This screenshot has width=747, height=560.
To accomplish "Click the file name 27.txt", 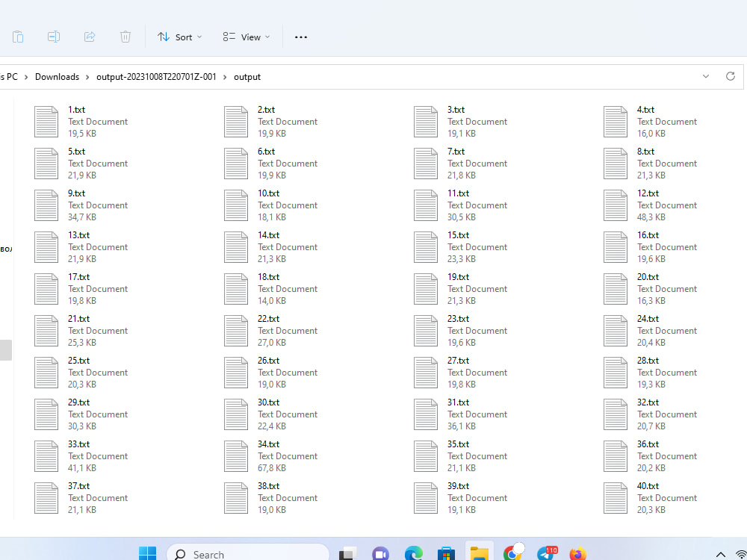I will tap(458, 361).
